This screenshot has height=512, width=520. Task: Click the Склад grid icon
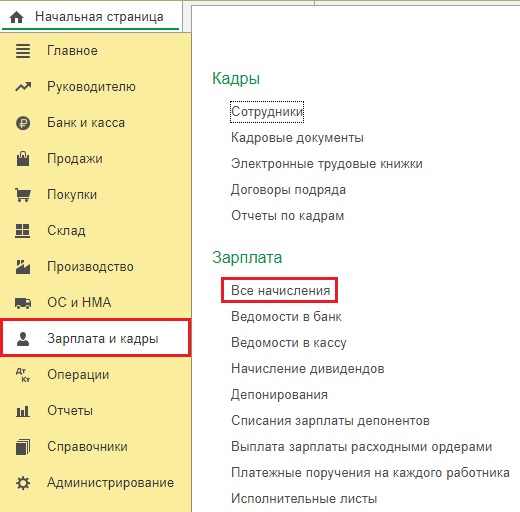click(x=23, y=231)
